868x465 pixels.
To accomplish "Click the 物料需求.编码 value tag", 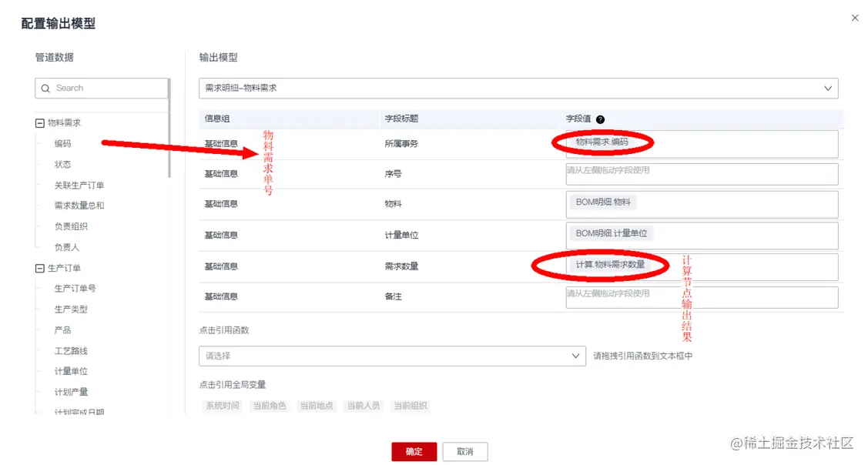I will click(602, 142).
